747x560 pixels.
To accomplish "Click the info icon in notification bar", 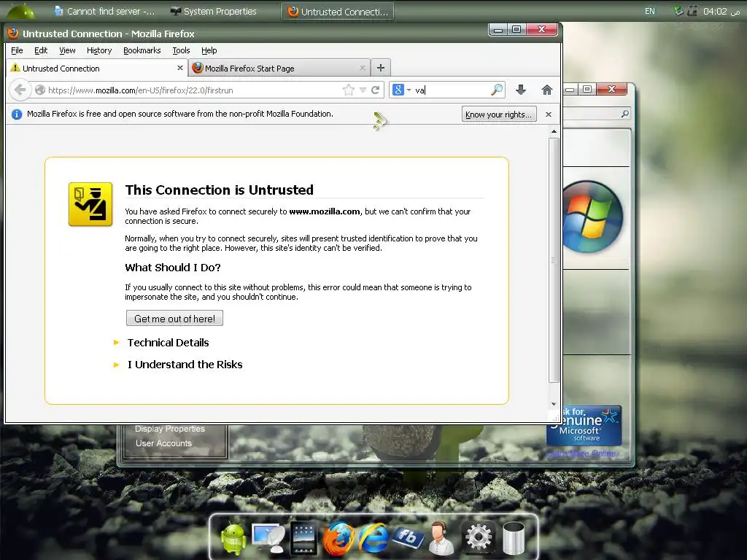I will tap(17, 114).
